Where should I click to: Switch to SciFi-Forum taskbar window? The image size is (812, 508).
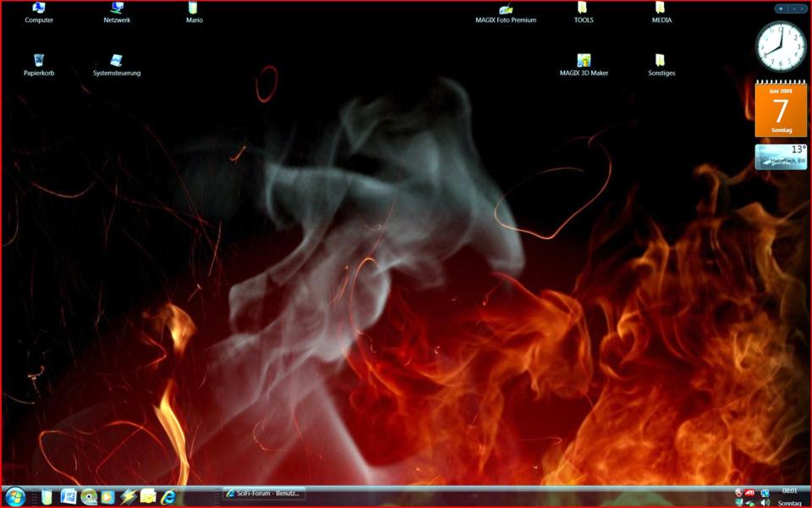(263, 494)
